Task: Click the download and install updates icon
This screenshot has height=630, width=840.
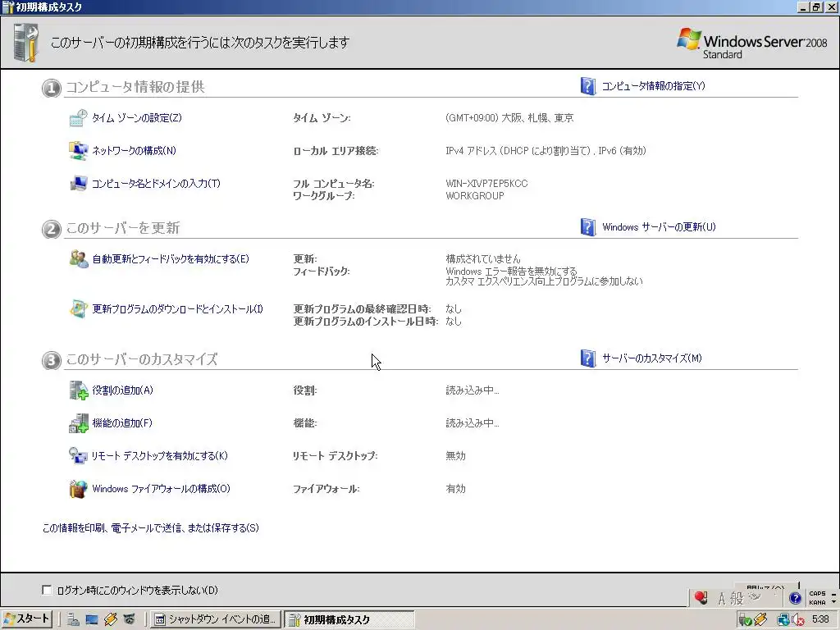Action: pos(78,309)
